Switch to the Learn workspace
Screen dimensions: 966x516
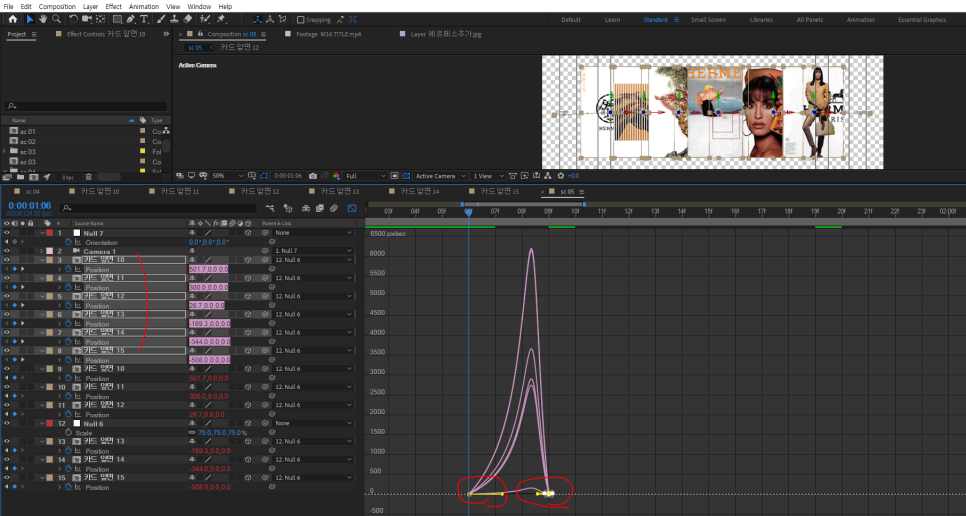click(612, 20)
